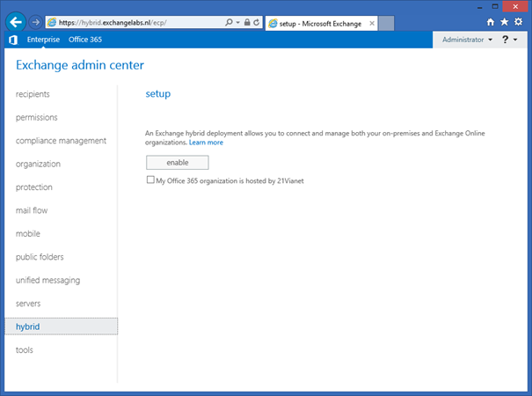Click the browser back arrow button
The image size is (532, 396).
[x=15, y=21]
